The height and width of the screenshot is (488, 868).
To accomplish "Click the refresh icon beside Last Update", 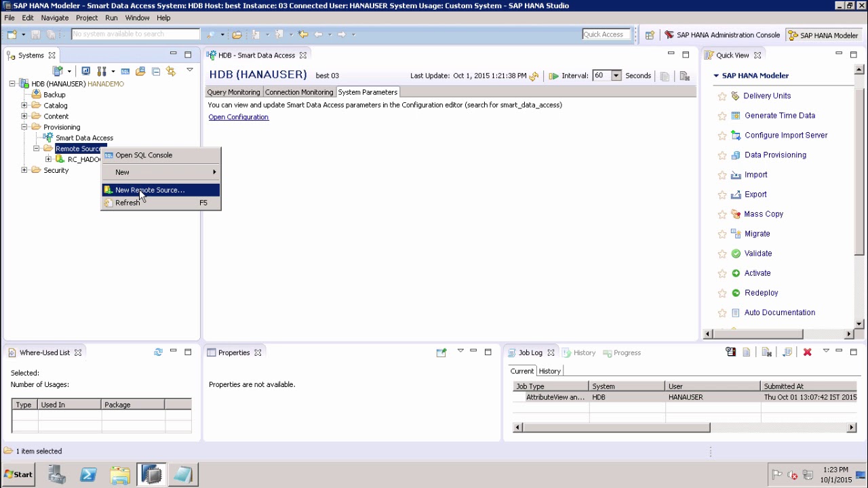I will 534,76.
